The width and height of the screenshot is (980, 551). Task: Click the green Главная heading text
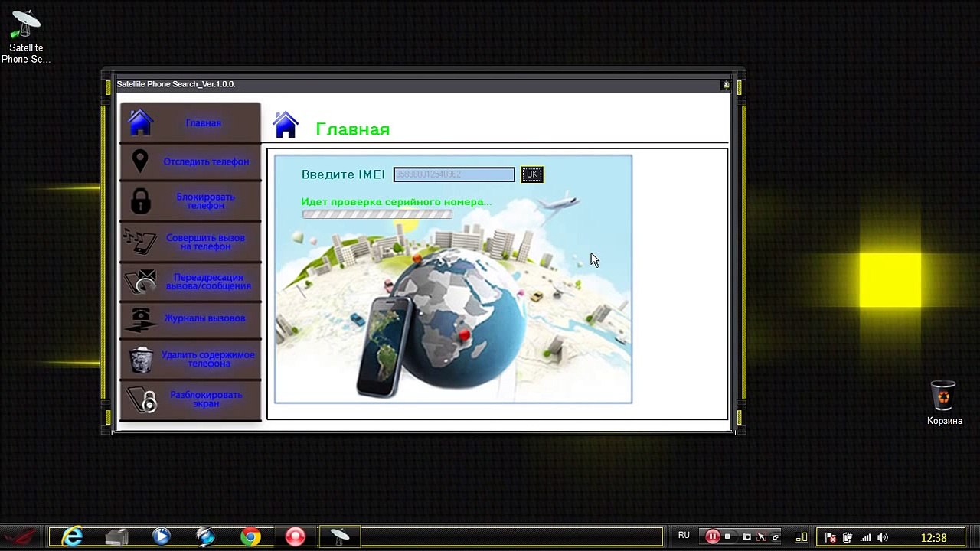click(x=353, y=129)
